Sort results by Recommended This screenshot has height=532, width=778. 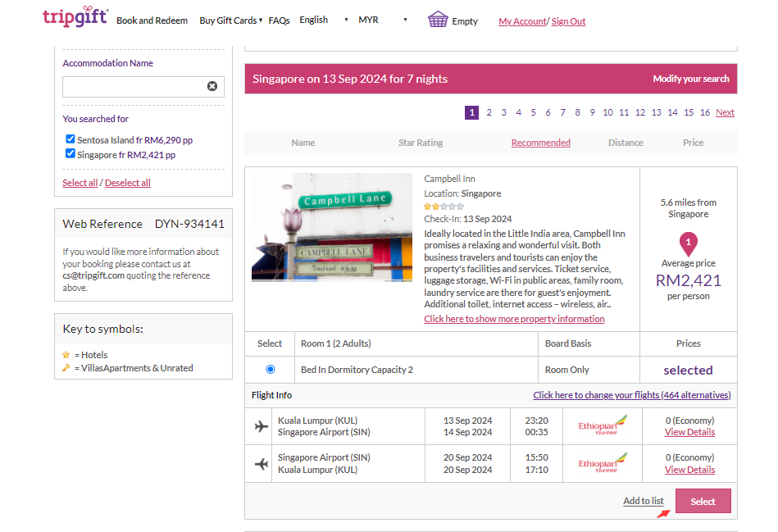[540, 143]
